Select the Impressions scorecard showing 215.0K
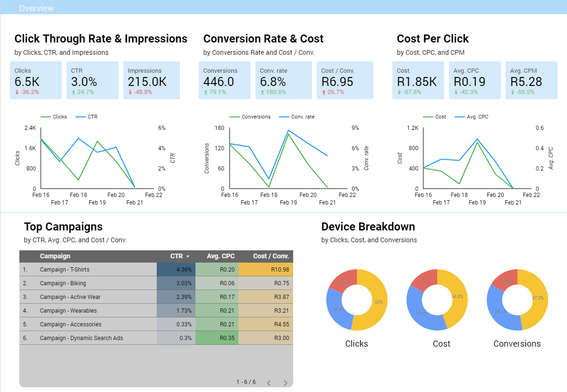567x392 pixels. [x=152, y=80]
